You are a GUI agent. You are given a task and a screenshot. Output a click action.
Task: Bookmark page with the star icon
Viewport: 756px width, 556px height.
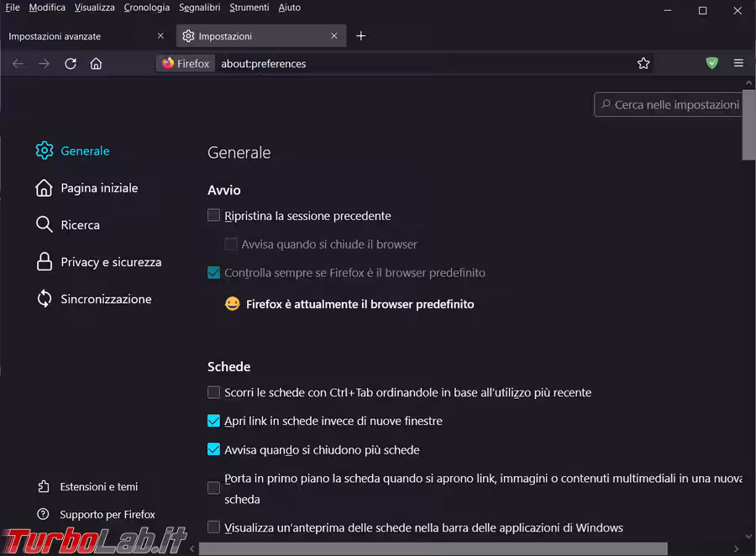(x=643, y=64)
